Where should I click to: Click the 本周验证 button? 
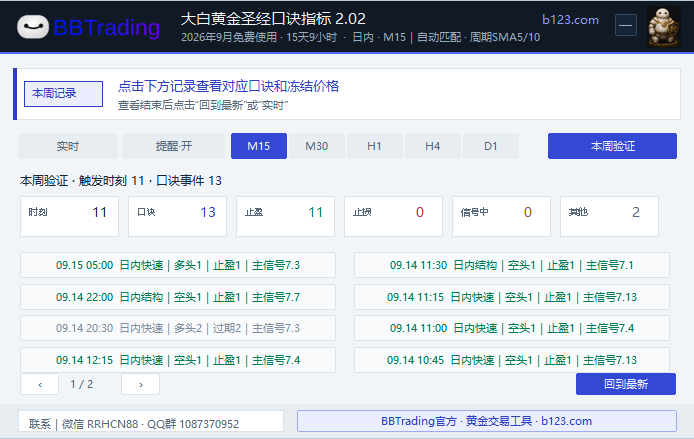coord(612,146)
